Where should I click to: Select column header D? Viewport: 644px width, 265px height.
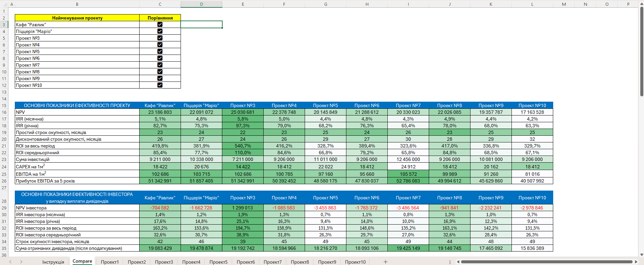click(x=201, y=4)
